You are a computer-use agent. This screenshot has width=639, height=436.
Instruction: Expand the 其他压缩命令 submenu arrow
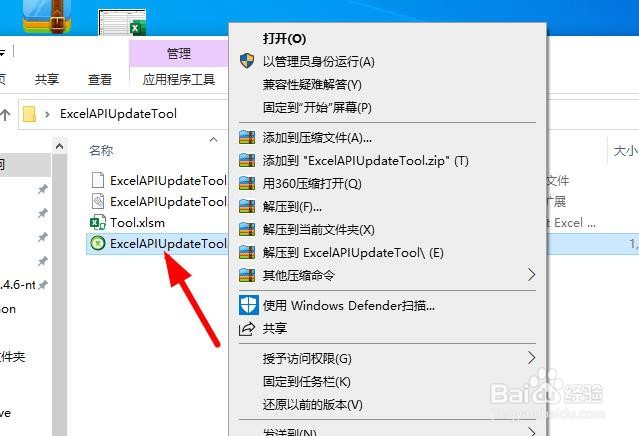[531, 275]
